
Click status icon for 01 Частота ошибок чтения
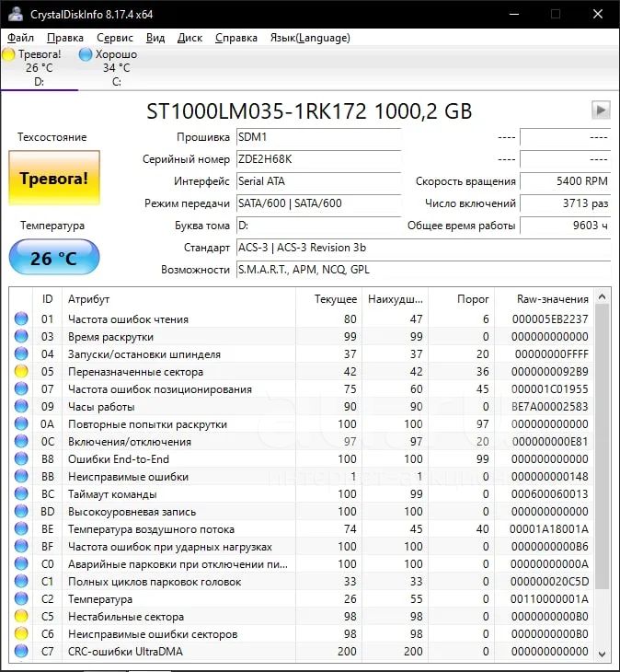click(x=21, y=319)
